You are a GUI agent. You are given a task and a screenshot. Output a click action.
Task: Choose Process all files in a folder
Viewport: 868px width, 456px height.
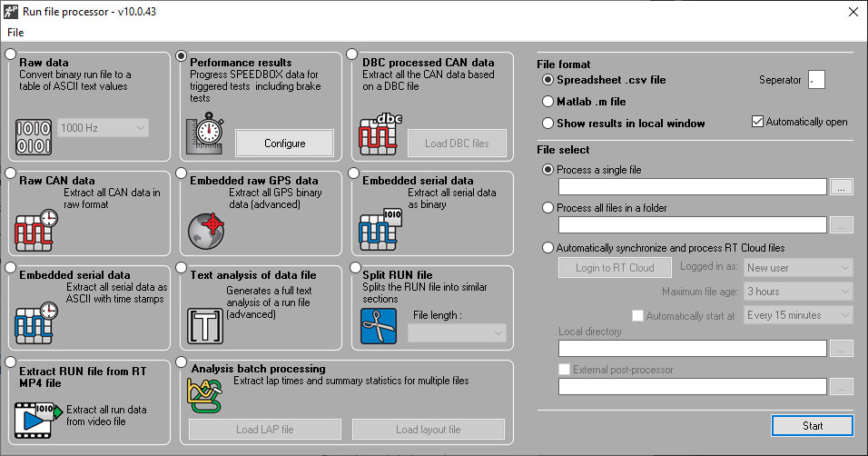[x=548, y=208]
